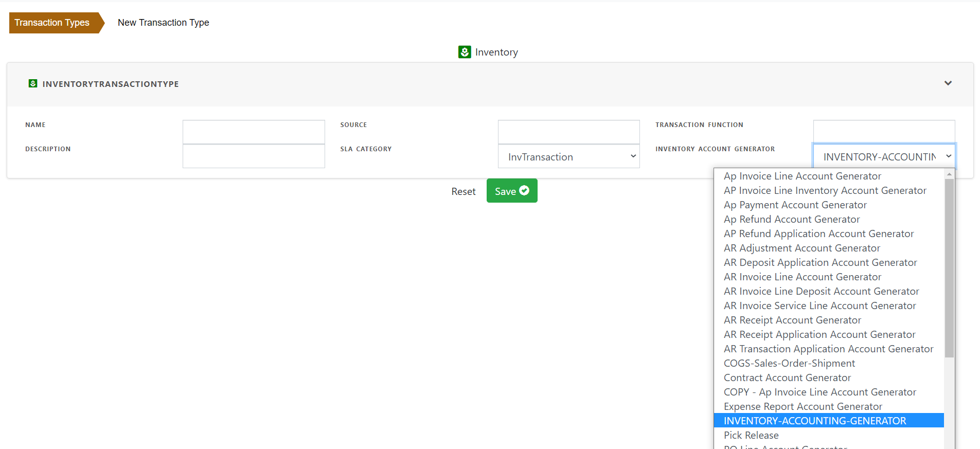The width and height of the screenshot is (980, 449).
Task: Select INVENTORY-ACCOUNTING-GENERATOR highlighted option
Action: [829, 421]
